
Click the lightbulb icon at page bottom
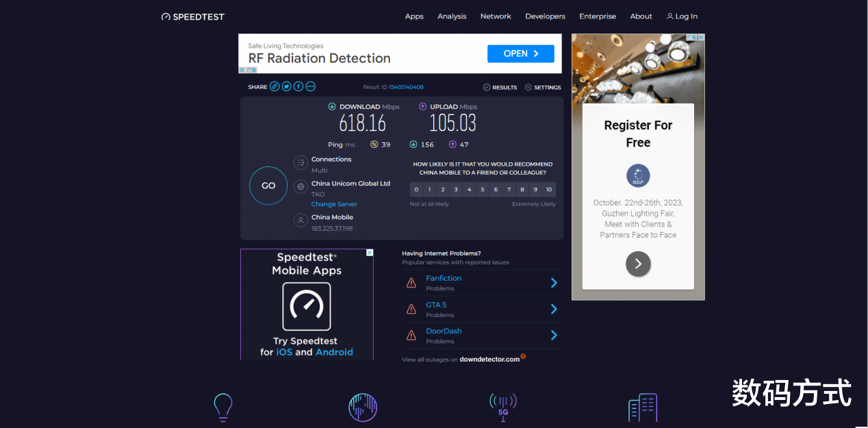click(x=223, y=407)
